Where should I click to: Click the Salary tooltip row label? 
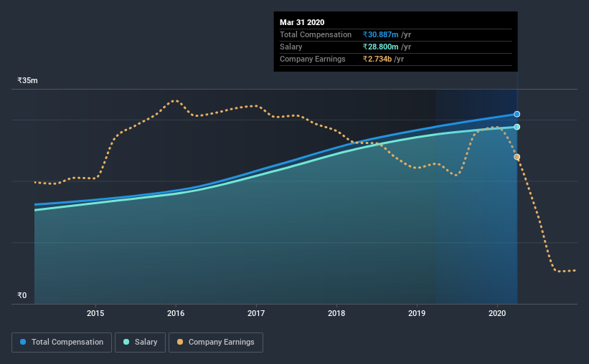coord(291,47)
